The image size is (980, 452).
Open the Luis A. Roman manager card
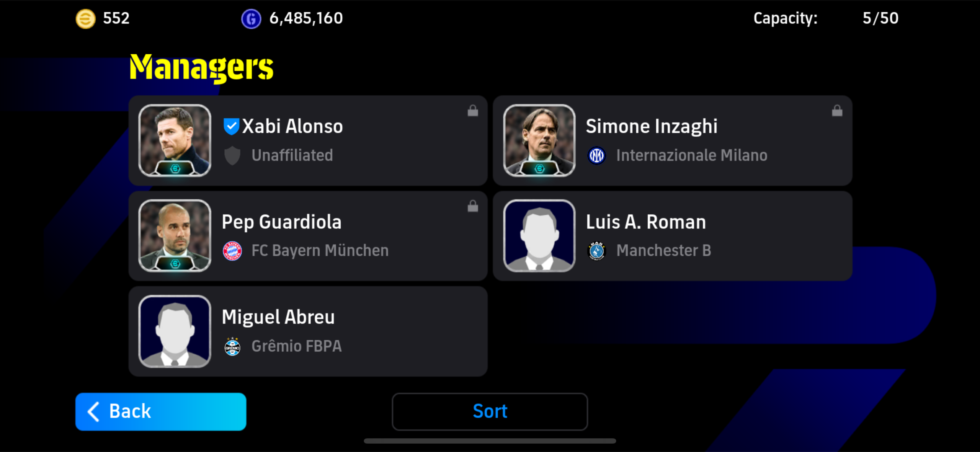(672, 236)
